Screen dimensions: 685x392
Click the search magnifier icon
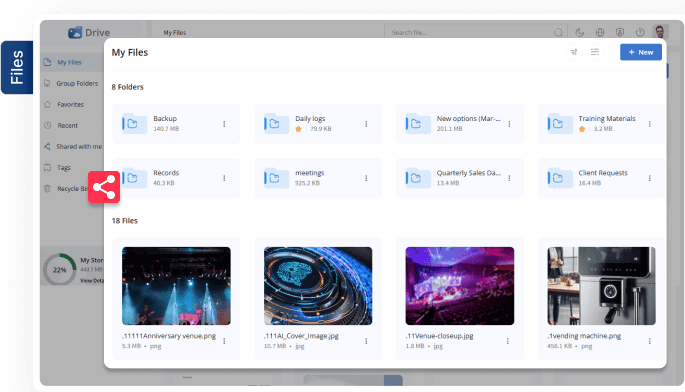tap(558, 32)
